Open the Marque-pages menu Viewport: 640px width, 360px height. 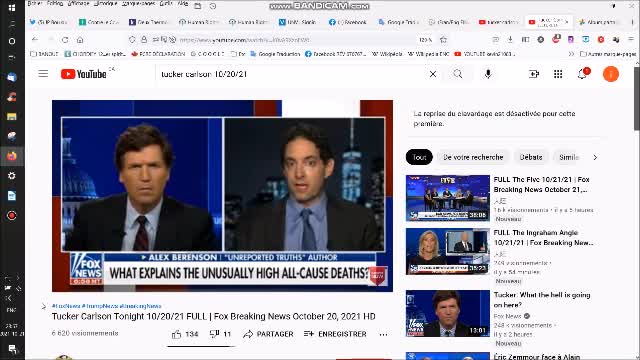tap(138, 3)
